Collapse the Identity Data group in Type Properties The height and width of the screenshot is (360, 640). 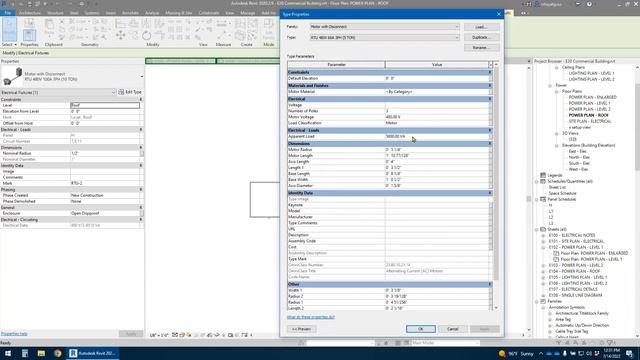pyautogui.click(x=490, y=193)
